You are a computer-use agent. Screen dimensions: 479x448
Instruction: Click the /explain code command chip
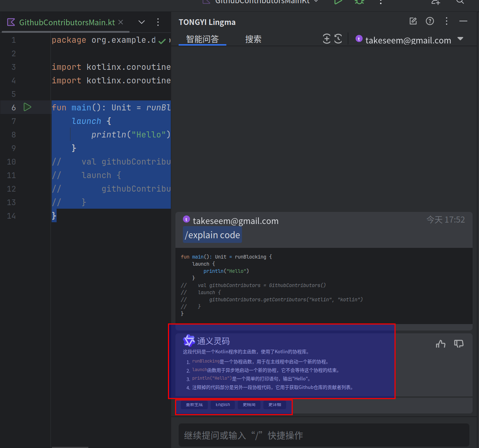[212, 235]
